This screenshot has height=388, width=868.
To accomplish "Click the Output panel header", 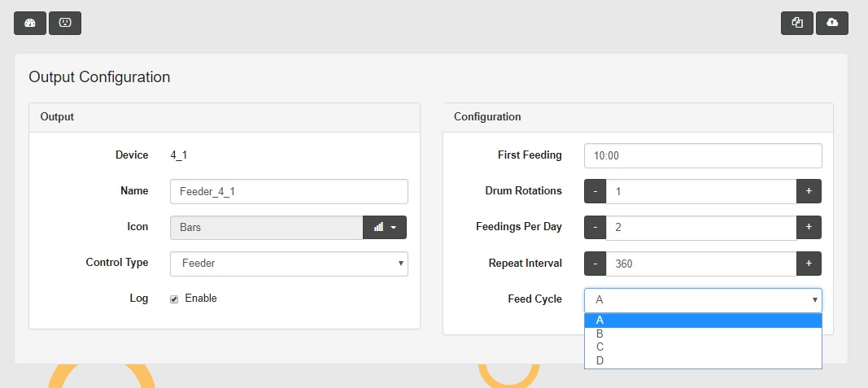I will [225, 117].
